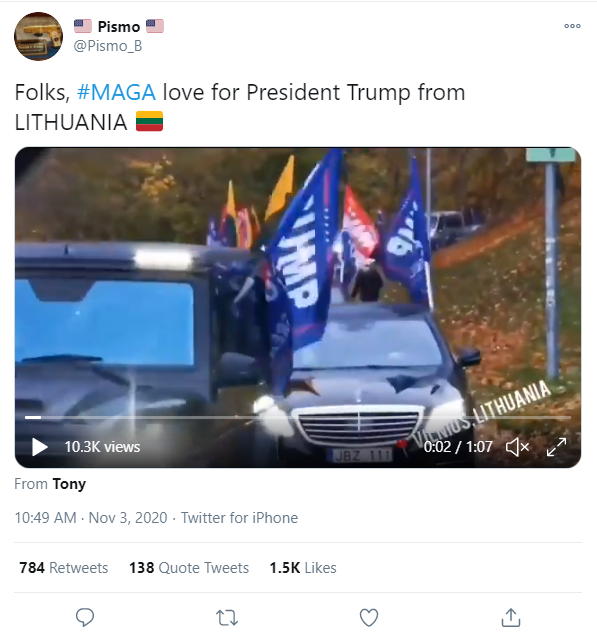The image size is (597, 640).
Task: Open the tweet's three-dot more options menu
Action: click(572, 26)
